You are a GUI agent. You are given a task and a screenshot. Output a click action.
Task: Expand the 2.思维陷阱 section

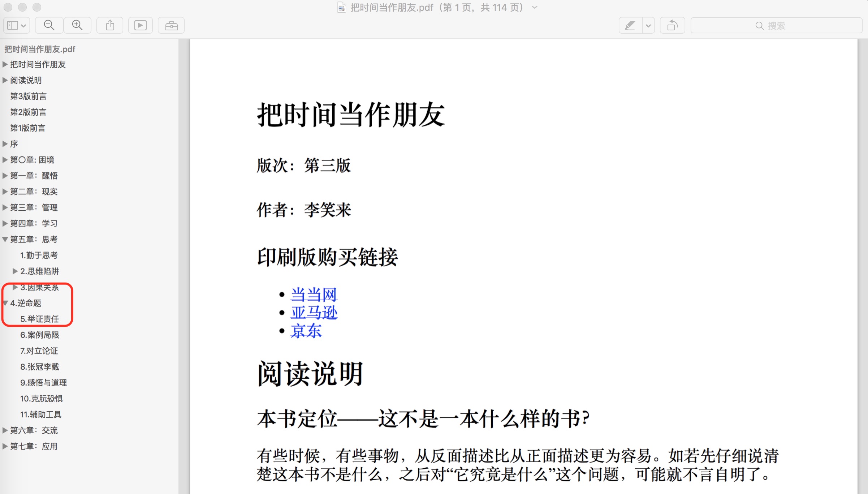point(15,271)
